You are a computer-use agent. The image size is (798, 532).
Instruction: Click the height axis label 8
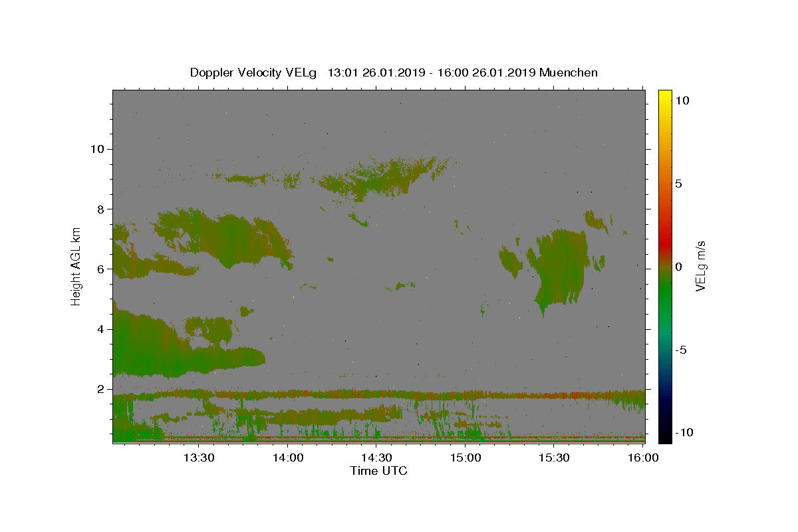point(100,209)
